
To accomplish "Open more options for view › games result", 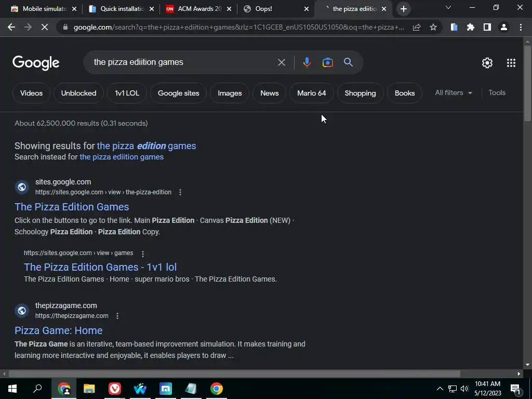I will [143, 254].
